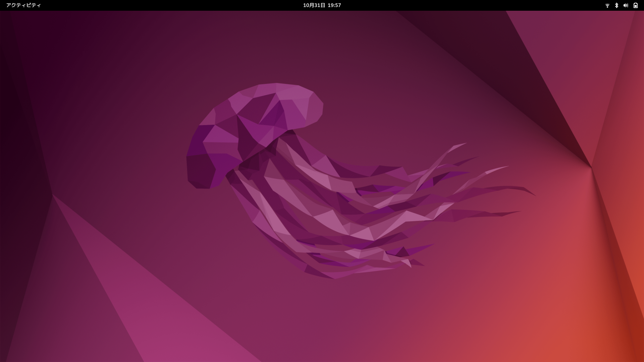
Task: Click empty top bar left of clock
Action: 168,5
